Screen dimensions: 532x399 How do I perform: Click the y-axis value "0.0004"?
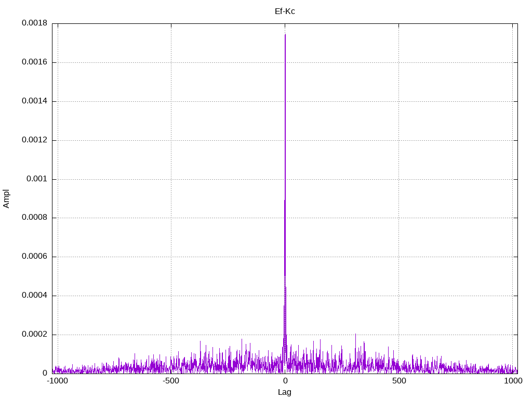(35, 296)
